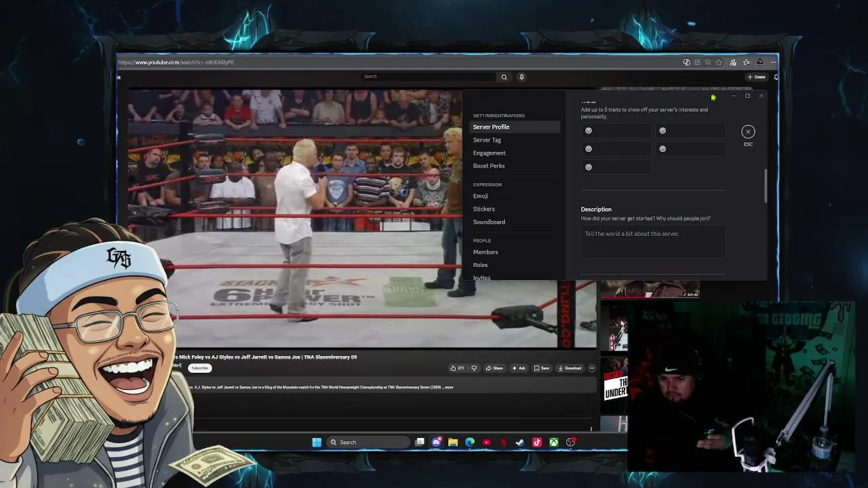Like the video with thumbs up

[457, 368]
